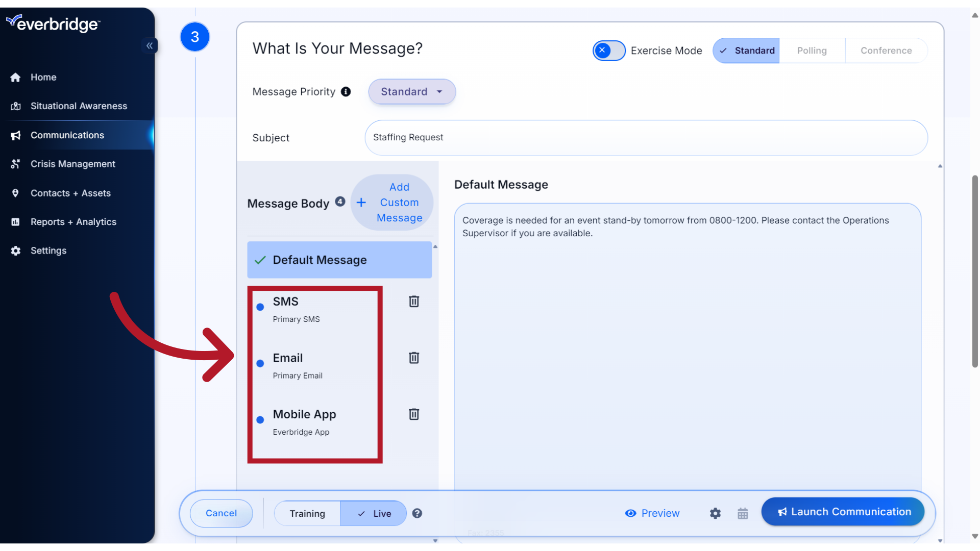The height and width of the screenshot is (551, 980).
Task: Click the Message Priority info icon
Action: point(346,92)
